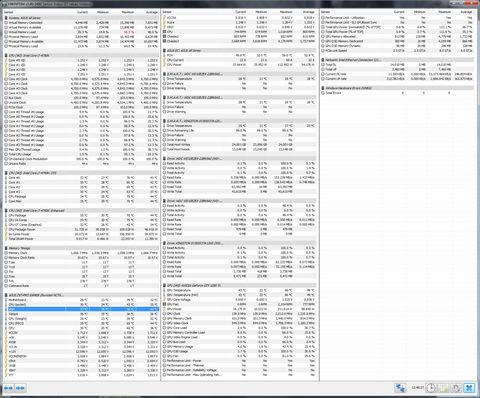
Task: Select the Performance Limit - Thermal row
Action: [239, 365]
